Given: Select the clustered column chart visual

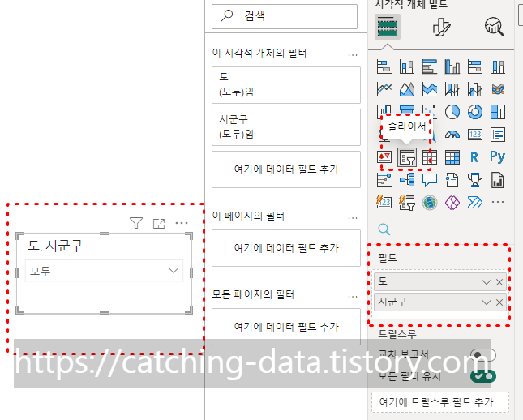Looking at the screenshot, I should coord(452,66).
